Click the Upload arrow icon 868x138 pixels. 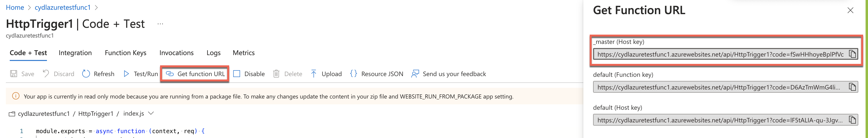[x=313, y=74]
